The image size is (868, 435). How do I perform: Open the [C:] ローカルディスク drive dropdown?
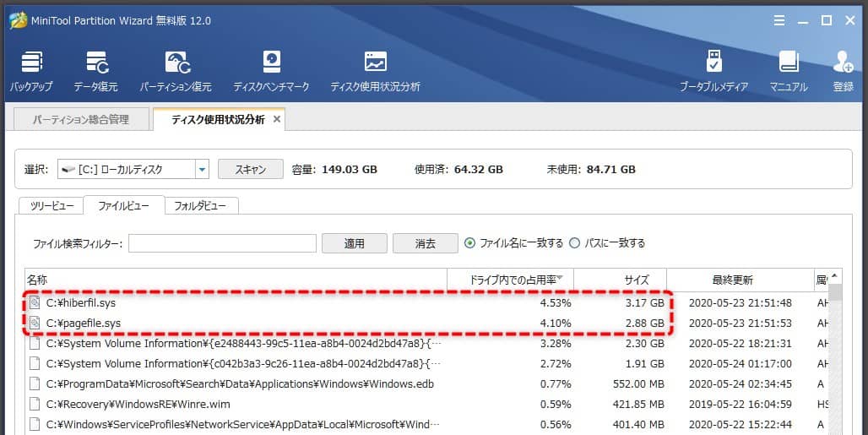click(202, 169)
